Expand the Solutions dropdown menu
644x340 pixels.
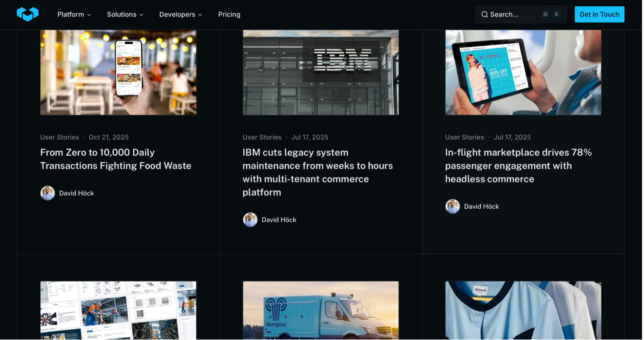click(x=125, y=14)
